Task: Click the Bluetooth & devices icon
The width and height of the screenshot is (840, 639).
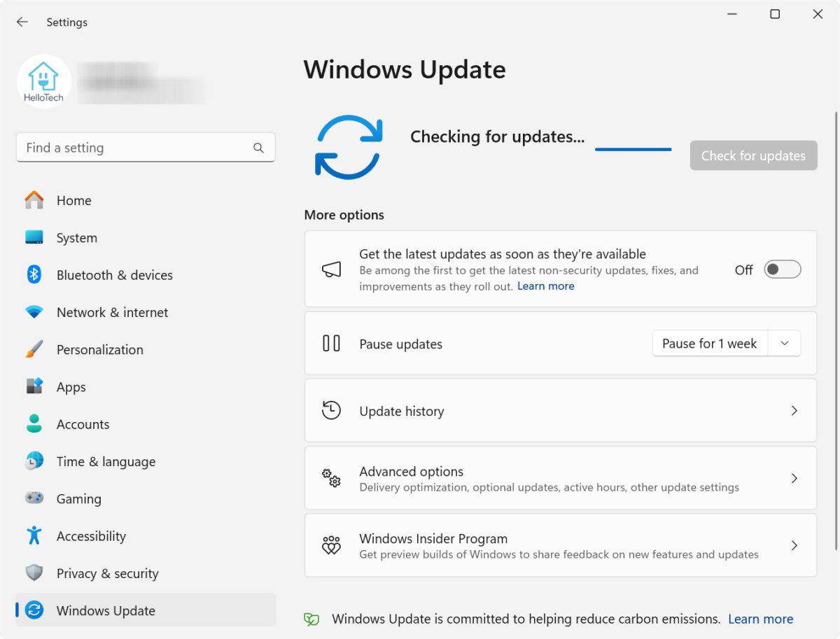Action: click(34, 275)
